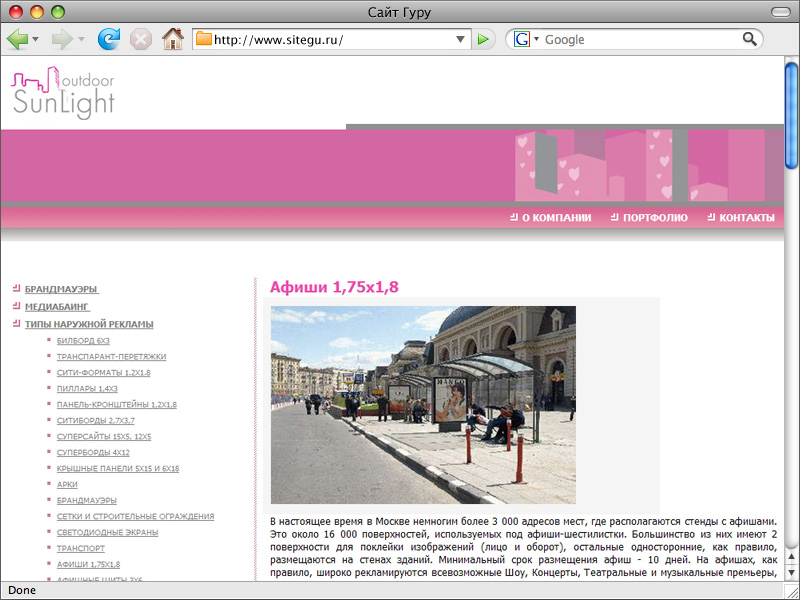Select the ПАНЕЛЬ-КРОНШТЕЙНЫ 1,2X1,8 link

[117, 405]
